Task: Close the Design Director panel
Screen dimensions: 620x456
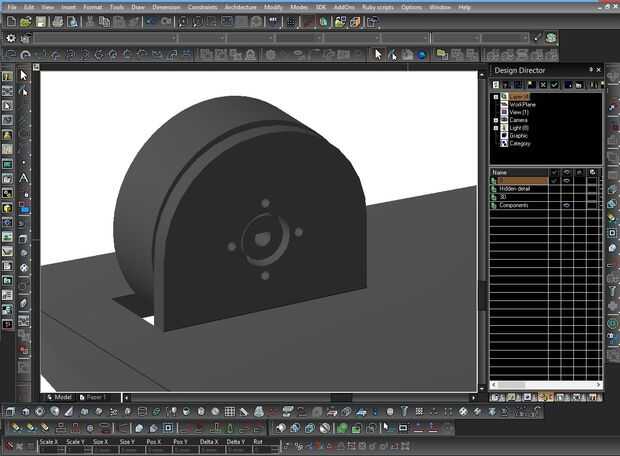Action: [x=599, y=70]
